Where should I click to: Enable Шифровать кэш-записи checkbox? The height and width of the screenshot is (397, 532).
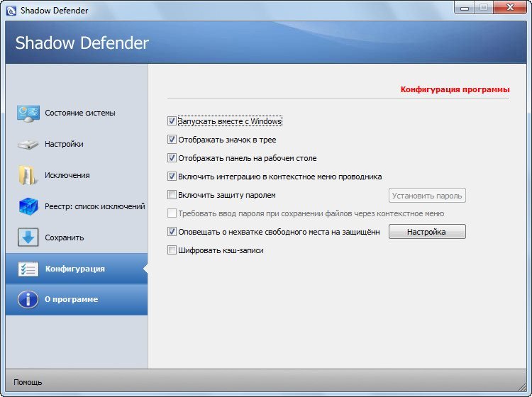pyautogui.click(x=172, y=250)
